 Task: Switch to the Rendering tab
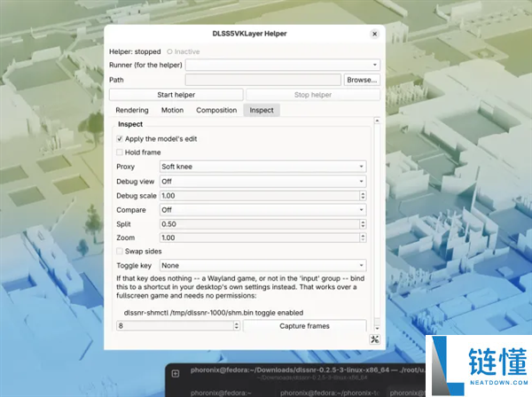point(132,110)
